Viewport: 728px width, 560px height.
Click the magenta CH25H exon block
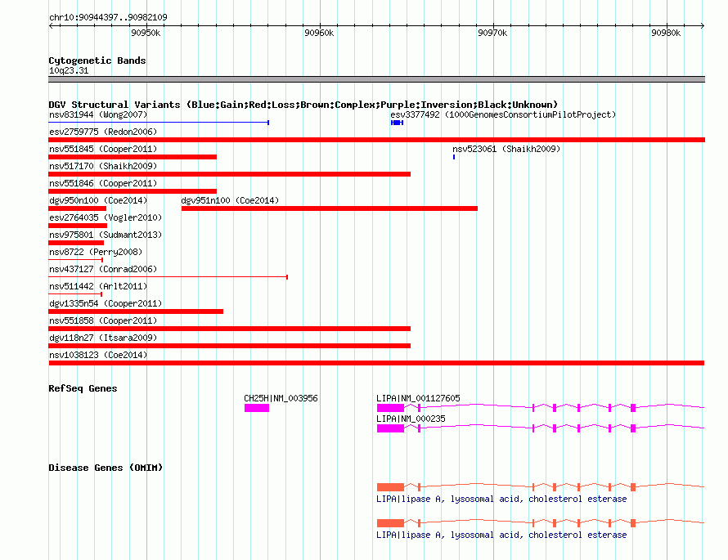pos(257,408)
